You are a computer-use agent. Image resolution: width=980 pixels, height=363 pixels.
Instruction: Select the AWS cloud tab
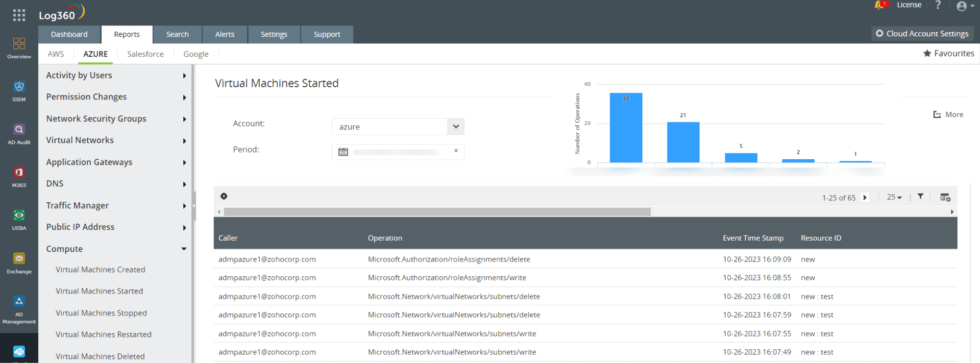56,54
